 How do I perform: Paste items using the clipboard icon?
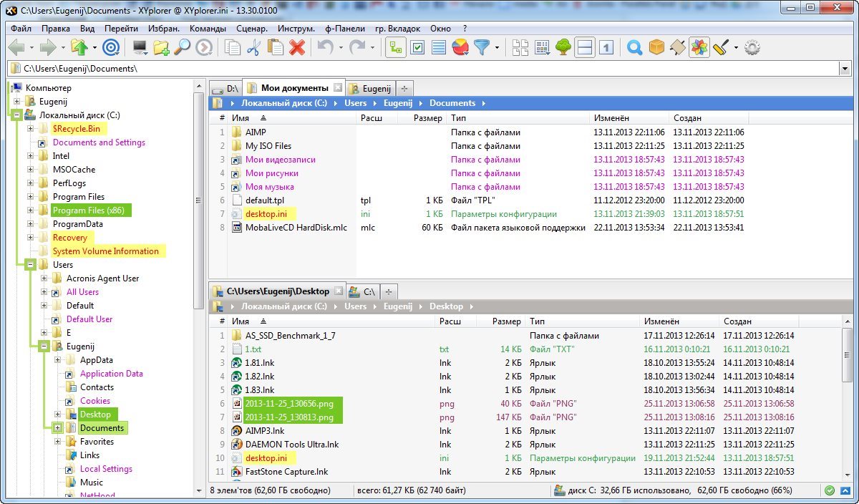click(275, 48)
